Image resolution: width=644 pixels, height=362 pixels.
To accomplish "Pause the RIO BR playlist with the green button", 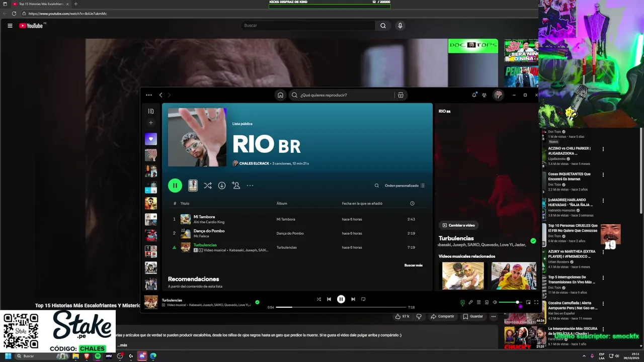I will coord(175,186).
